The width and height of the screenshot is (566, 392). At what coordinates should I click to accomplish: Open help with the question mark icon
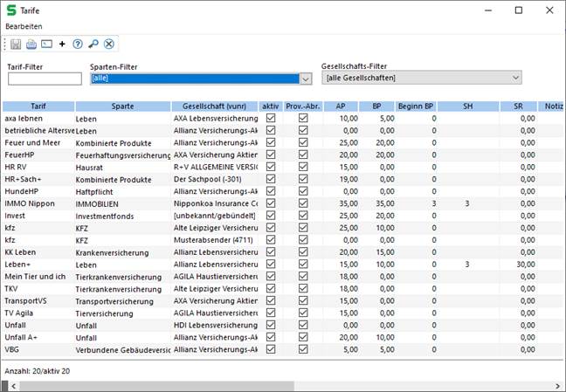point(78,44)
